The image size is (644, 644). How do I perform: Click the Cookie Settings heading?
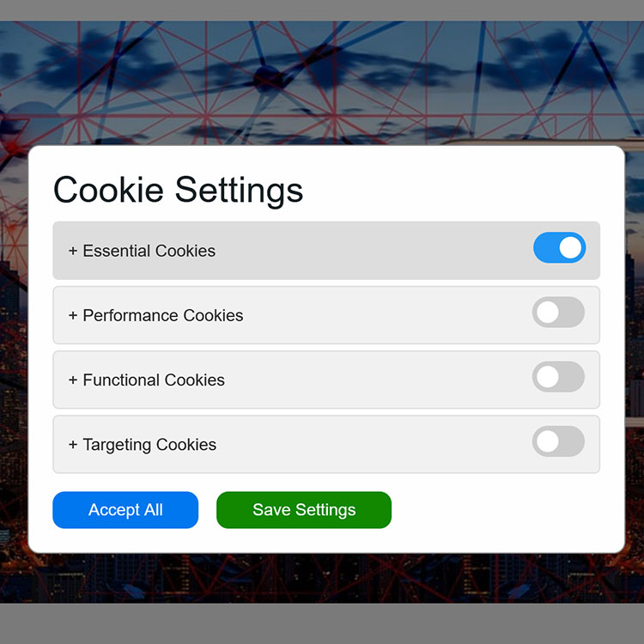tap(179, 190)
